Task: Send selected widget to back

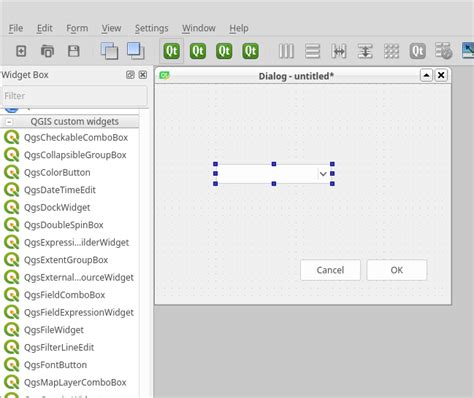Action: tap(109, 51)
